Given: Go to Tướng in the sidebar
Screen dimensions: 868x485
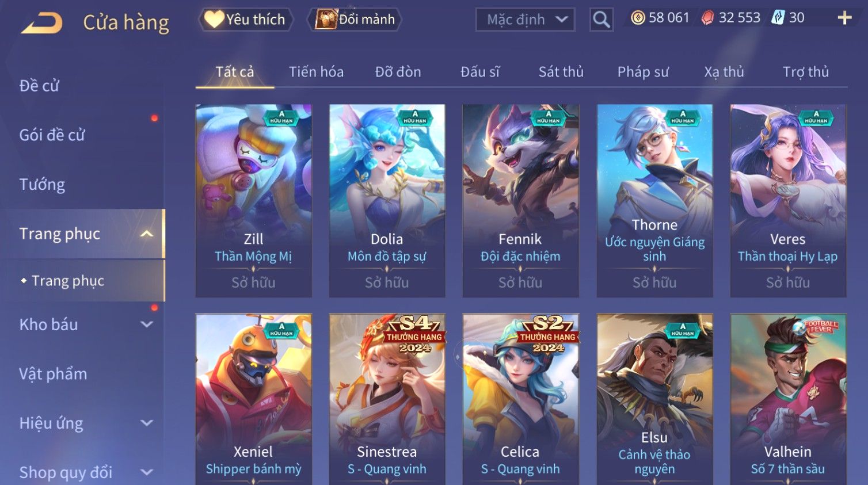Looking at the screenshot, I should (42, 184).
